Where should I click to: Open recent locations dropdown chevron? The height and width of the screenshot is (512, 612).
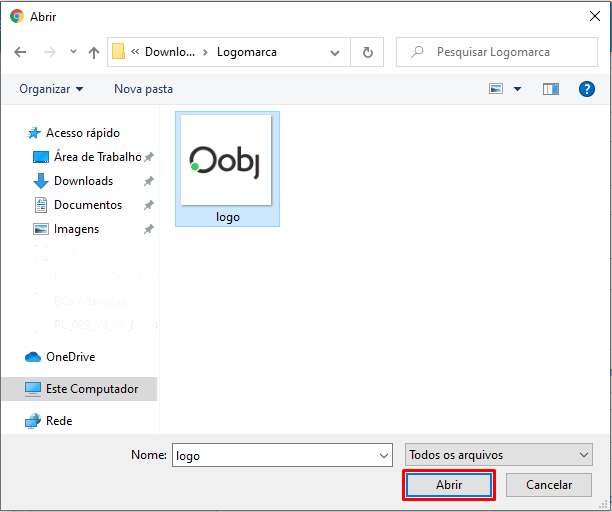(73, 52)
